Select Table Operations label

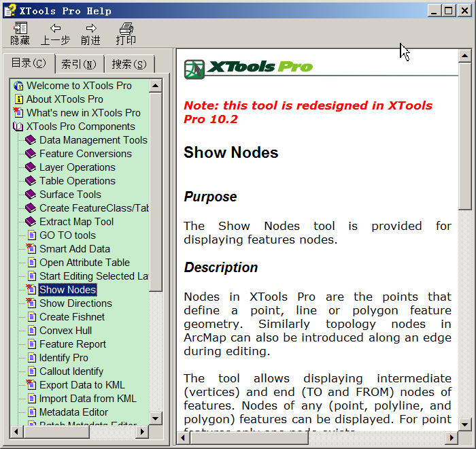(x=78, y=181)
